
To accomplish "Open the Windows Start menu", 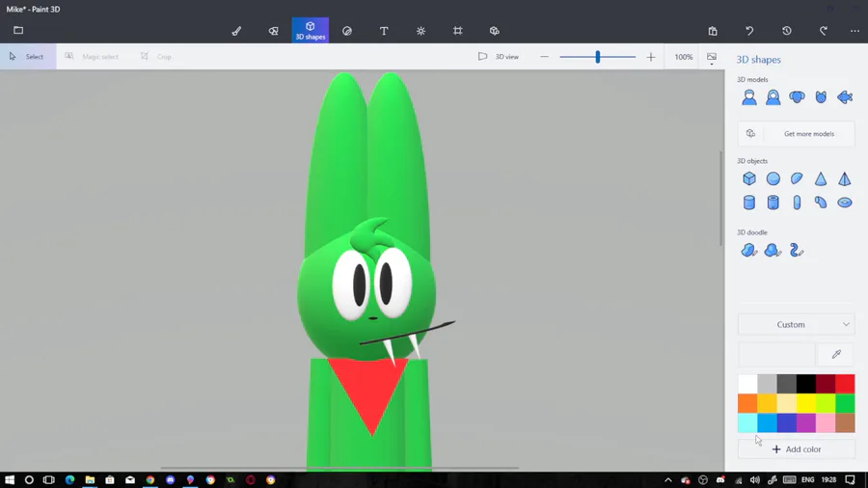I will (10, 479).
